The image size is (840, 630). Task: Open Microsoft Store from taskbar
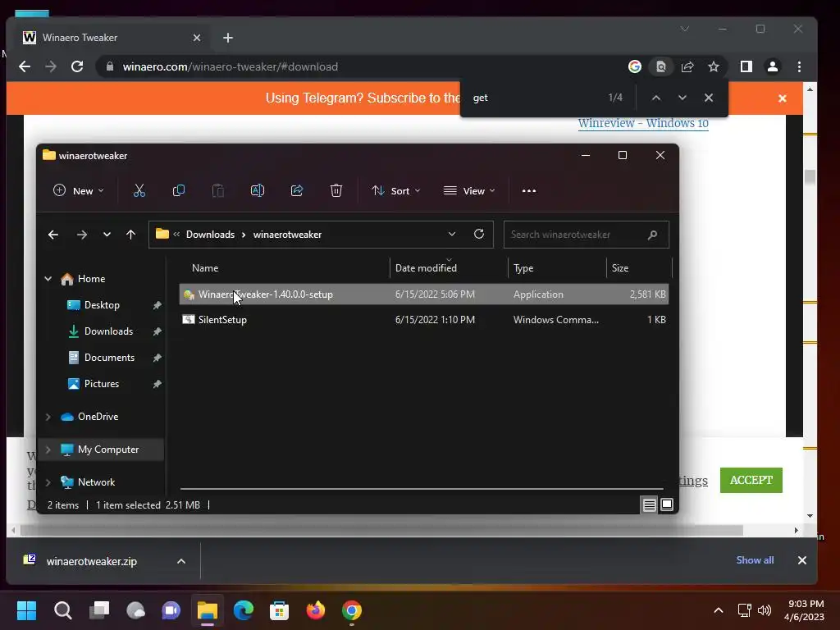(279, 610)
